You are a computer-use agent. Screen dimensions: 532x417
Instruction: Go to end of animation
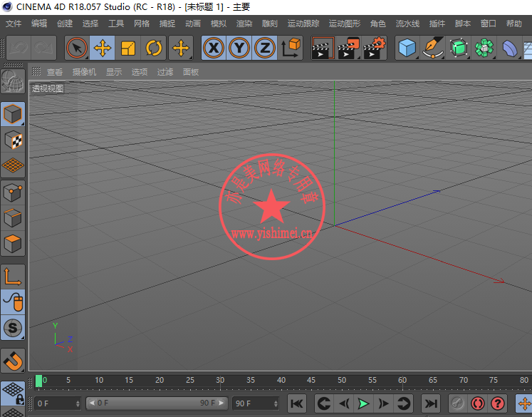click(x=431, y=403)
